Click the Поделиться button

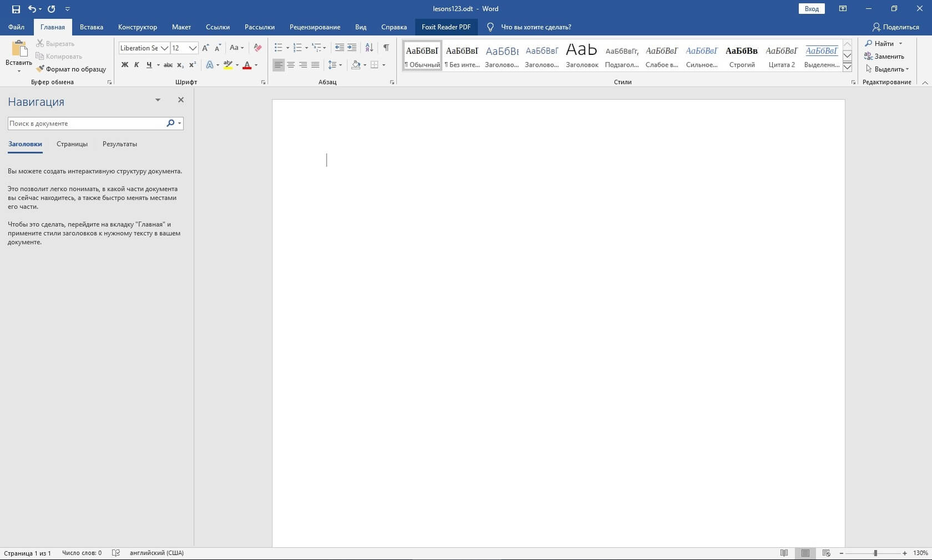pyautogui.click(x=895, y=27)
